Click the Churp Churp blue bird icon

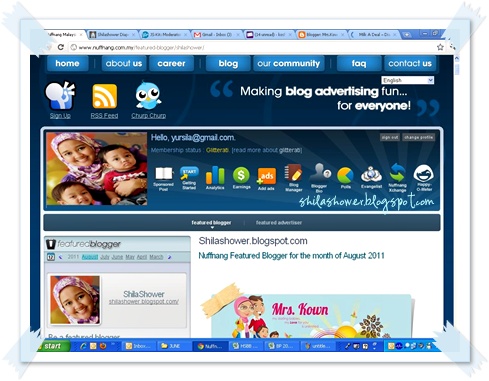click(x=148, y=95)
